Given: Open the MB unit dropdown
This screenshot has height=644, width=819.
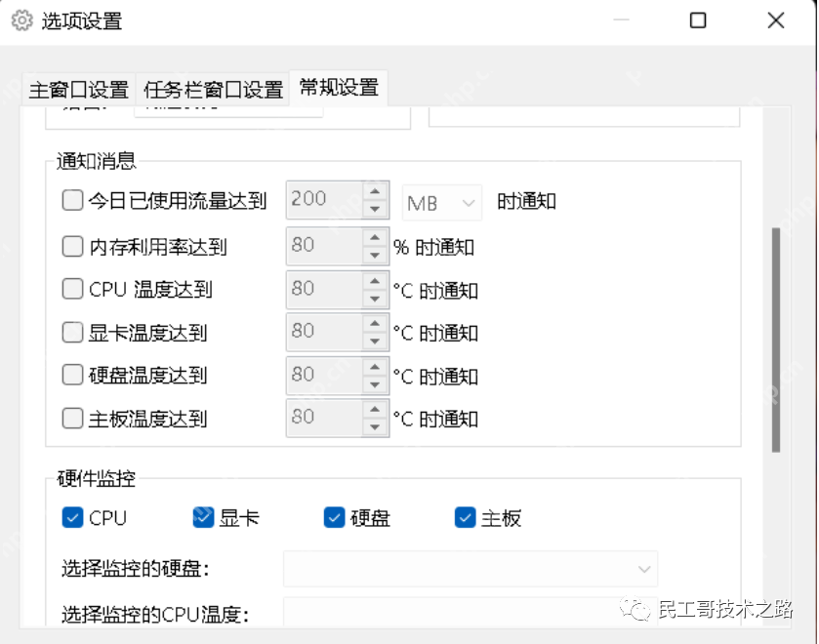Looking at the screenshot, I should tap(441, 202).
